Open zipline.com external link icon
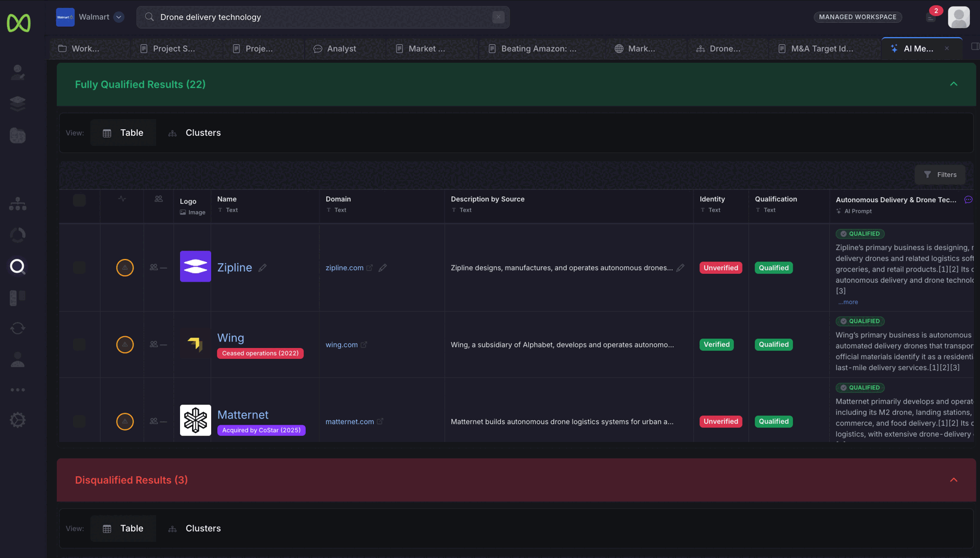 (370, 268)
